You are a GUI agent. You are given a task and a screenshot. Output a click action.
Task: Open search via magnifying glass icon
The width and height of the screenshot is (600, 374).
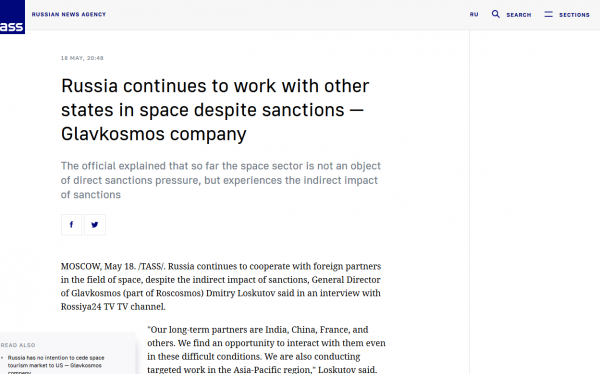pos(496,14)
